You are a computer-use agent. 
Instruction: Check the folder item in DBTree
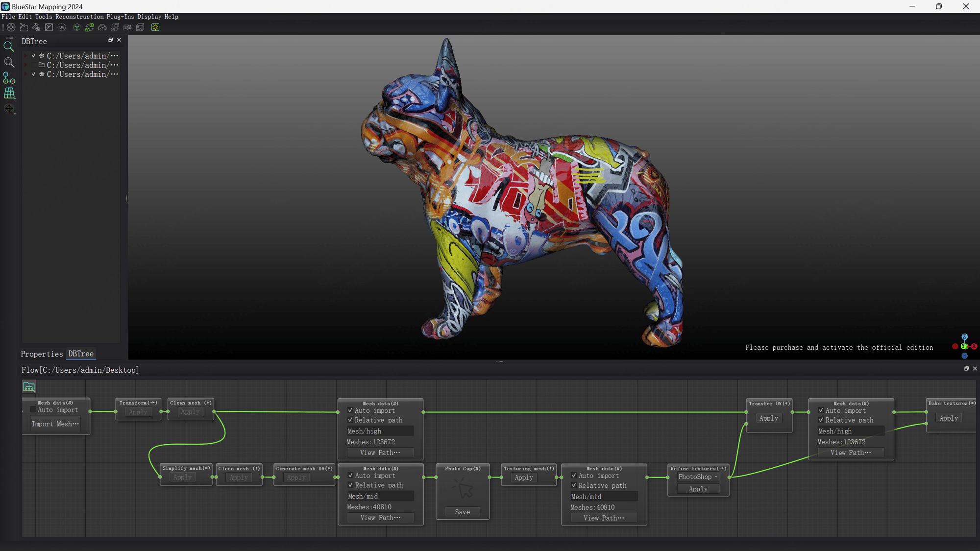(33, 65)
